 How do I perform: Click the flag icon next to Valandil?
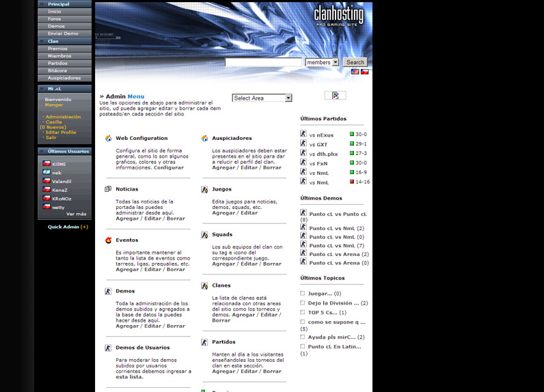coord(46,180)
